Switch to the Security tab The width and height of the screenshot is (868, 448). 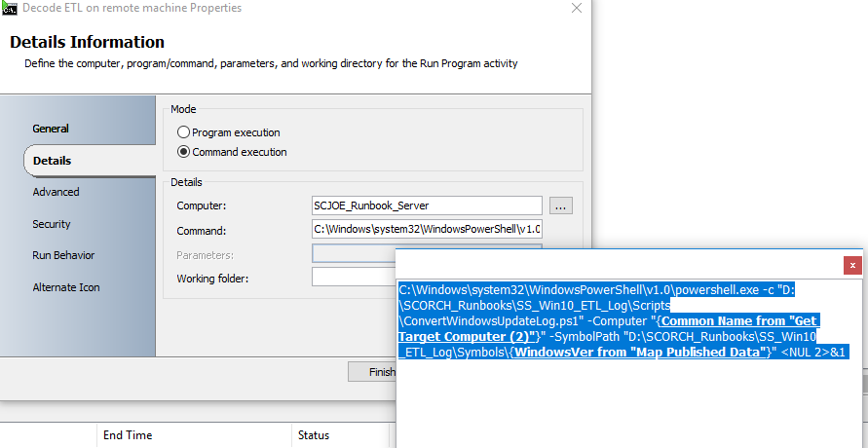click(x=52, y=224)
